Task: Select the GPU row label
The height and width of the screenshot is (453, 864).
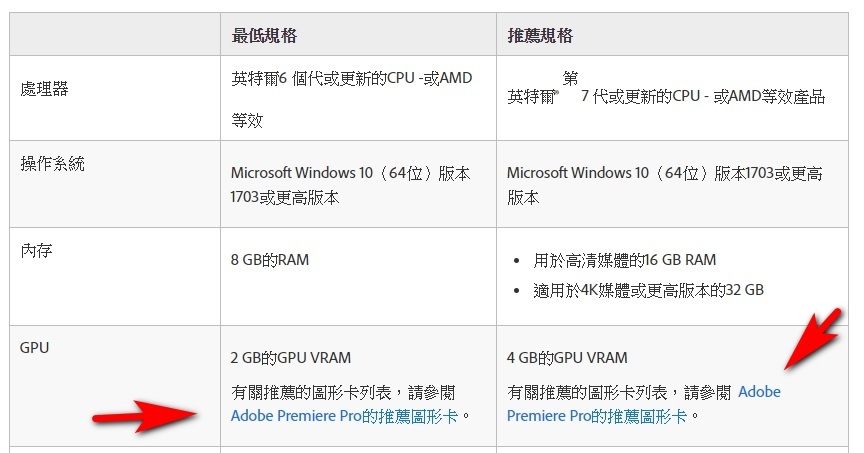Action: point(34,348)
